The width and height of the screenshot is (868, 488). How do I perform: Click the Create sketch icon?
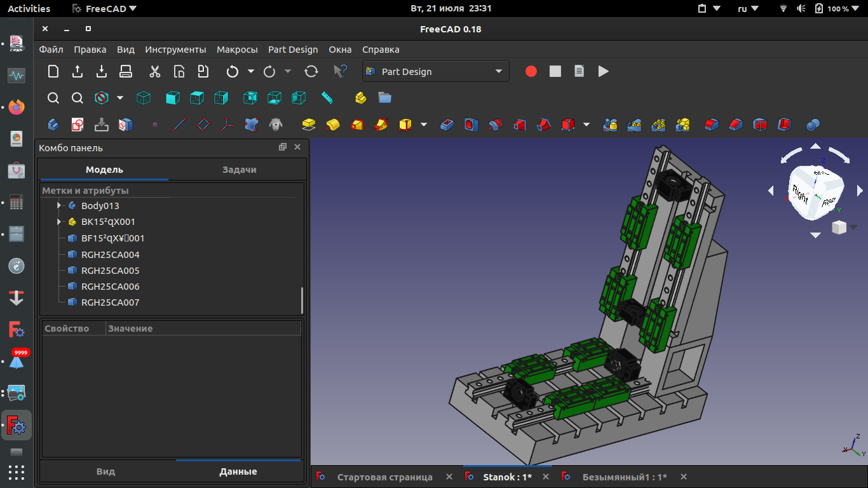pyautogui.click(x=78, y=125)
